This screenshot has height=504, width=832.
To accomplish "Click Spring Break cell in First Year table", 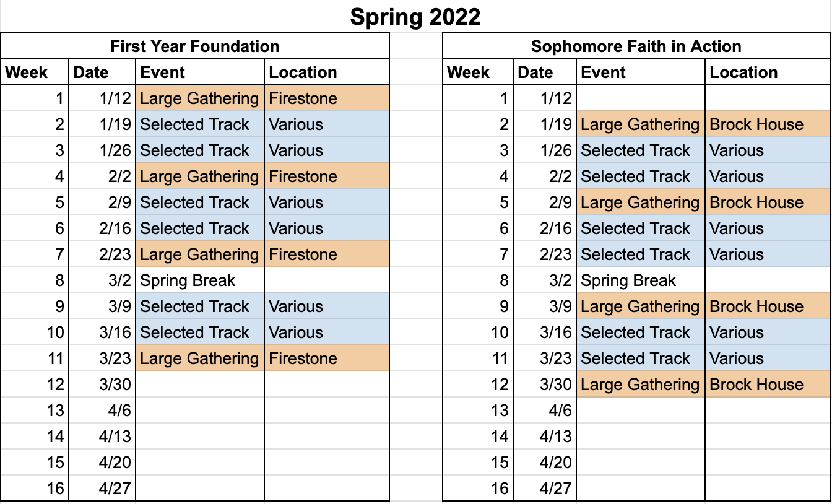I will [x=199, y=280].
